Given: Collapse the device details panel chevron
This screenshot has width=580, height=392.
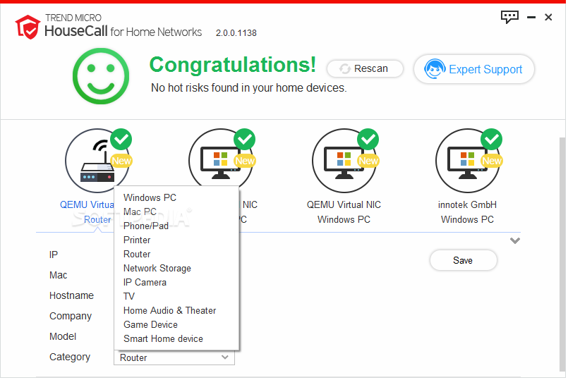Looking at the screenshot, I should tap(515, 241).
